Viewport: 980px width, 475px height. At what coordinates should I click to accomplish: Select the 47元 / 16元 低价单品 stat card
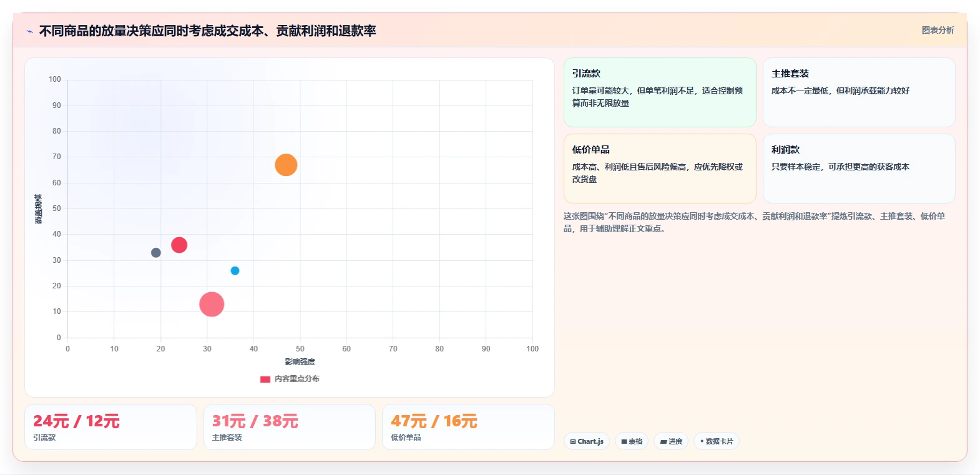click(468, 427)
